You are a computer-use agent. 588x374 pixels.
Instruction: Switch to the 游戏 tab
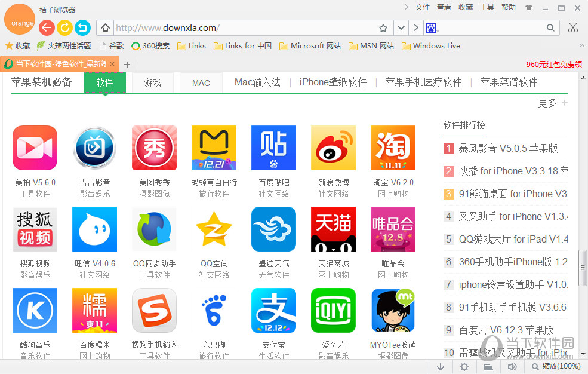(x=152, y=82)
